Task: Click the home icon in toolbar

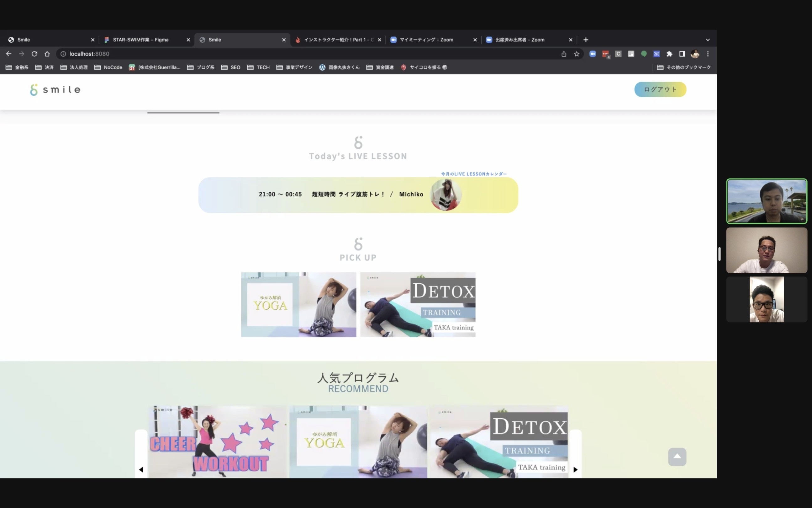Action: point(47,54)
